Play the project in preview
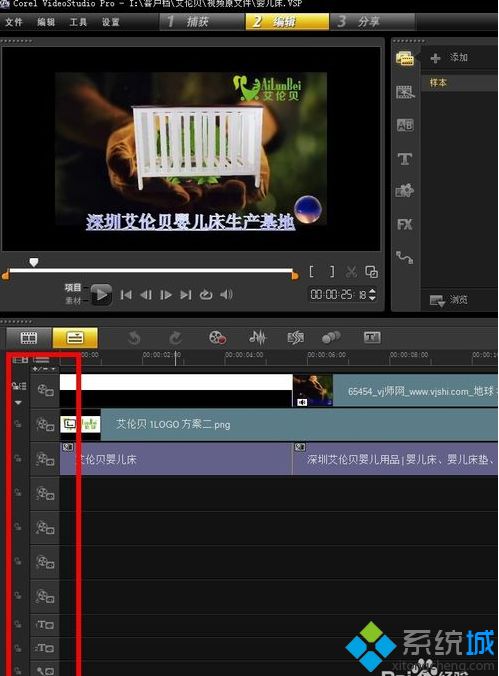 (101, 295)
